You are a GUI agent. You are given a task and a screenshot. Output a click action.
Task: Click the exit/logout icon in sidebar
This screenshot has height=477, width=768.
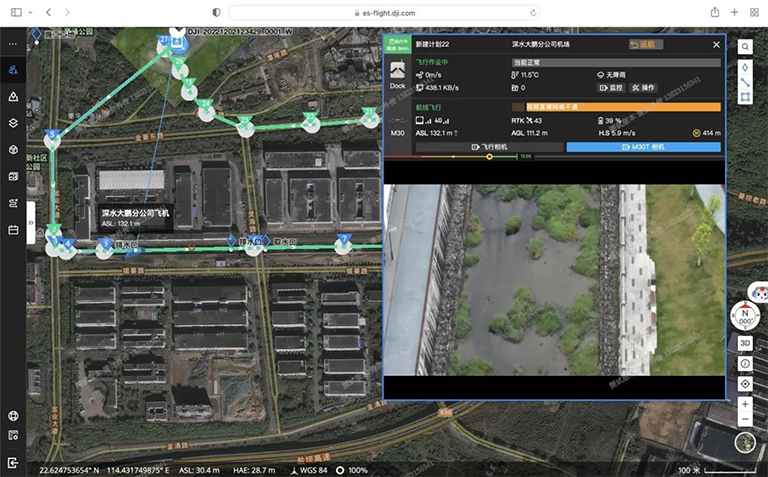point(13,462)
